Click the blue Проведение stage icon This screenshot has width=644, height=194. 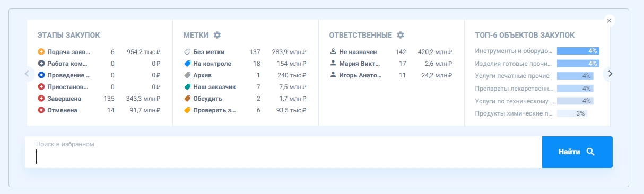[x=41, y=75]
